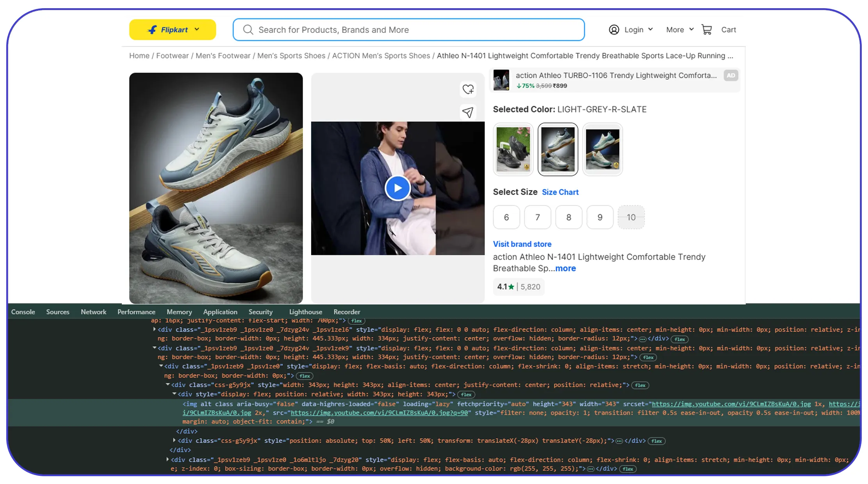Click flex badge on _1o6mltljo div

click(x=628, y=469)
